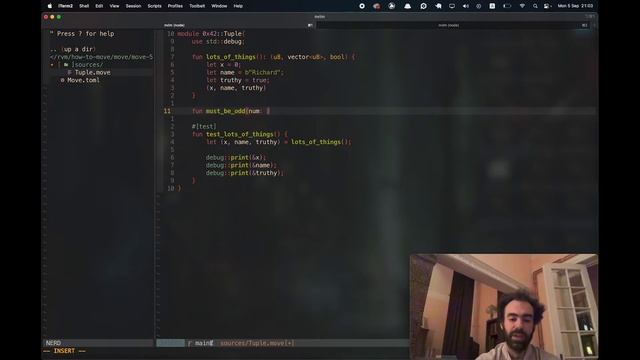Click the Tuple.move file icon

(70, 72)
